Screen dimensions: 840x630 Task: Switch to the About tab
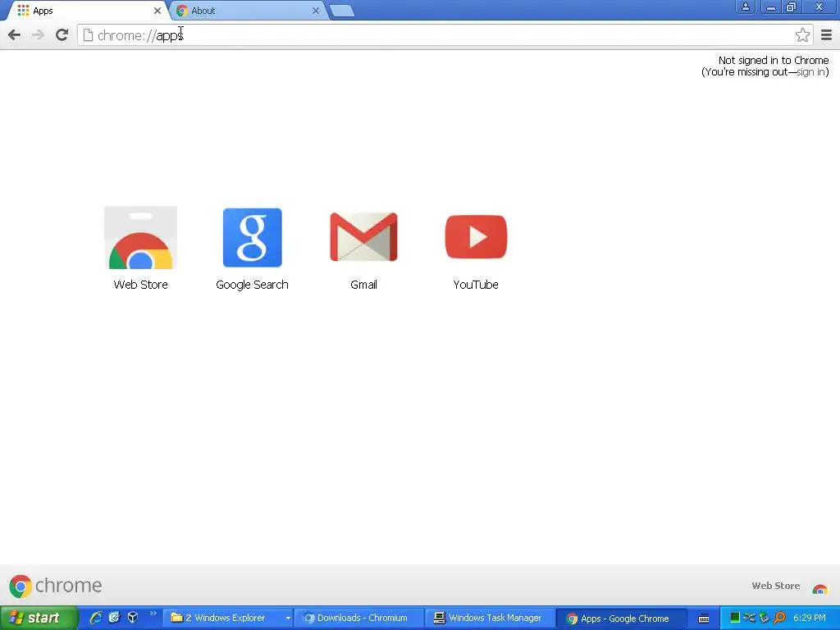click(248, 11)
